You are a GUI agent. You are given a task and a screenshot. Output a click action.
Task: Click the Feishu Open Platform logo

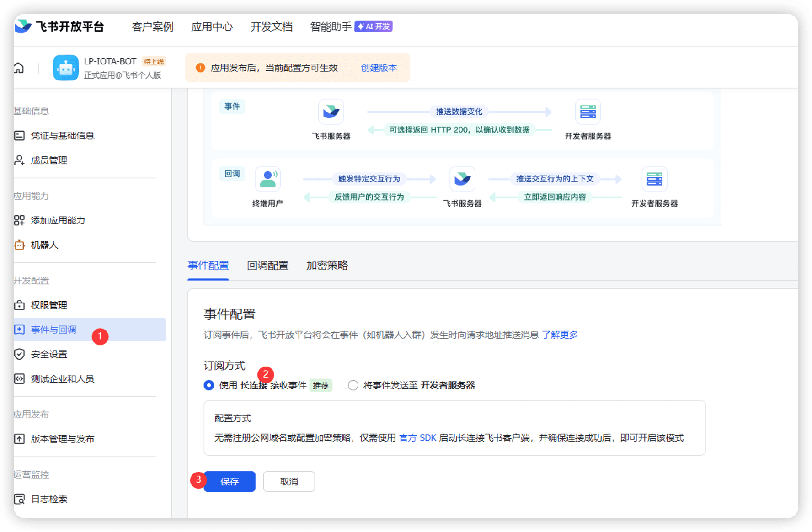(59, 27)
